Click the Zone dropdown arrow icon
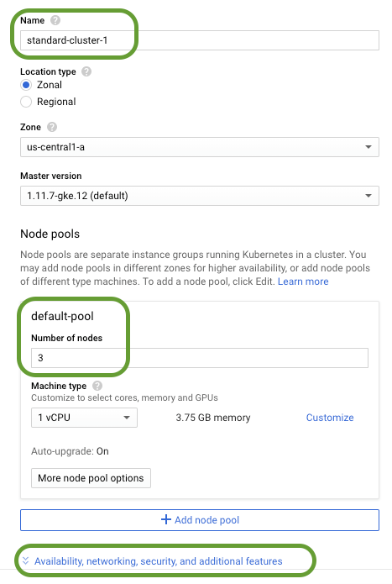The height and width of the screenshot is (584, 392). pyautogui.click(x=368, y=147)
